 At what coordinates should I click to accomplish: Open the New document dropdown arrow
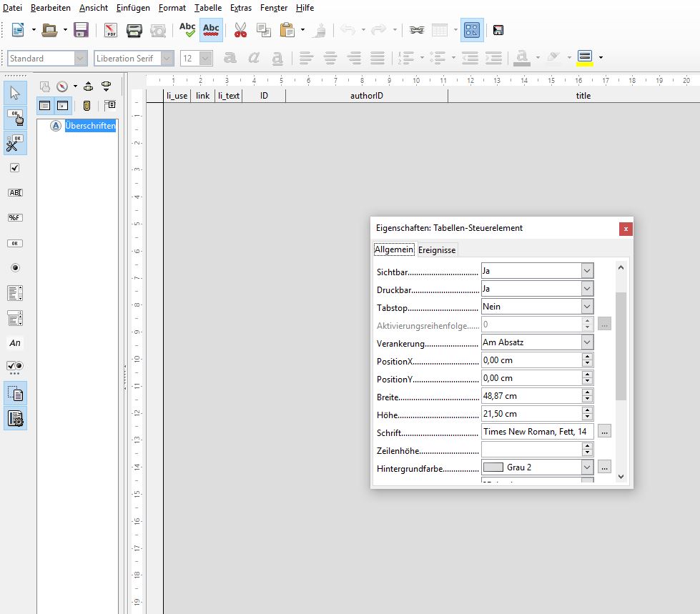[34, 30]
